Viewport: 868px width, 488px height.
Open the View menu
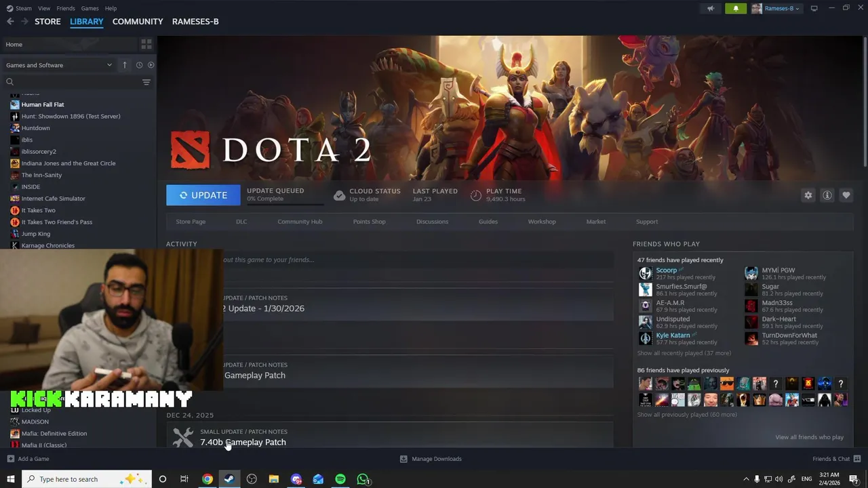[x=44, y=8]
